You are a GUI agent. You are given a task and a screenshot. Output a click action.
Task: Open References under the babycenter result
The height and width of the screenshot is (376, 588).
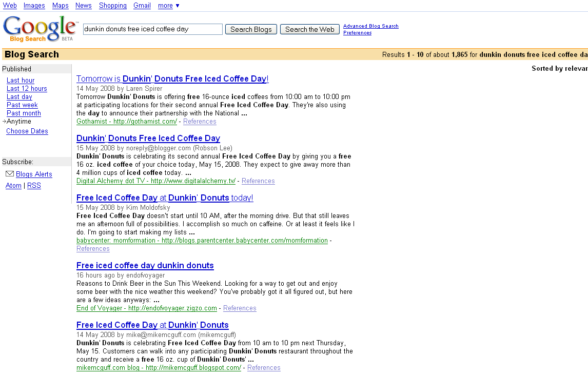(93, 249)
